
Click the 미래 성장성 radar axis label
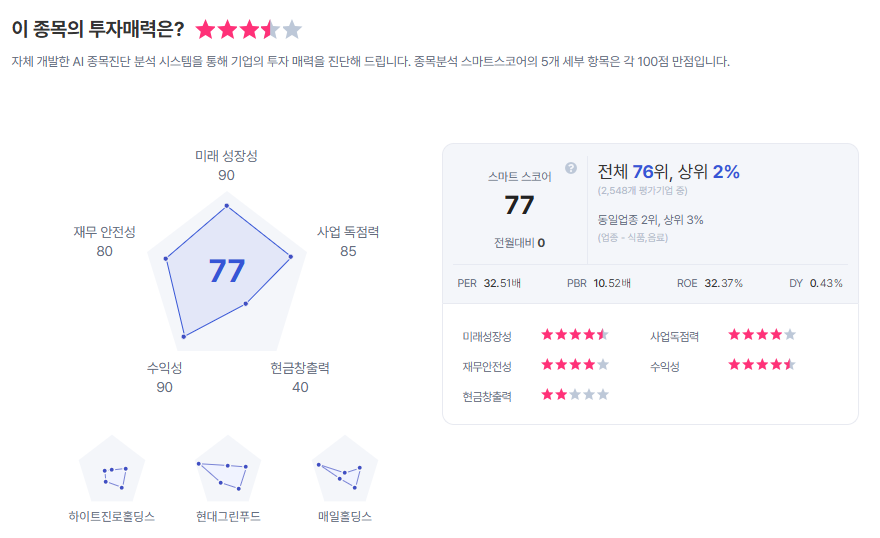(226, 156)
